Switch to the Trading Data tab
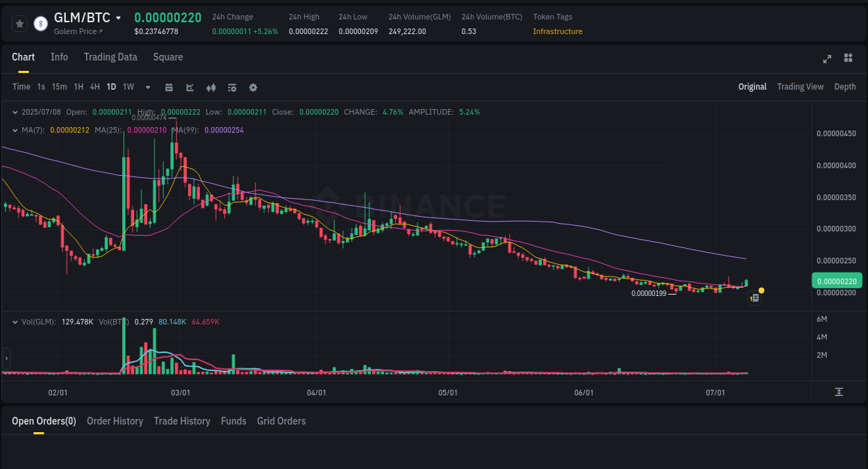 coord(110,57)
